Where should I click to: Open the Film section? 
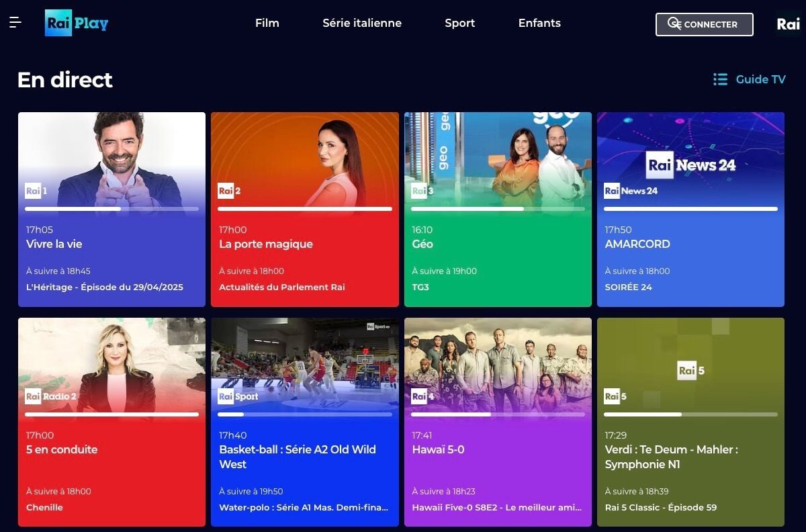pyautogui.click(x=267, y=23)
